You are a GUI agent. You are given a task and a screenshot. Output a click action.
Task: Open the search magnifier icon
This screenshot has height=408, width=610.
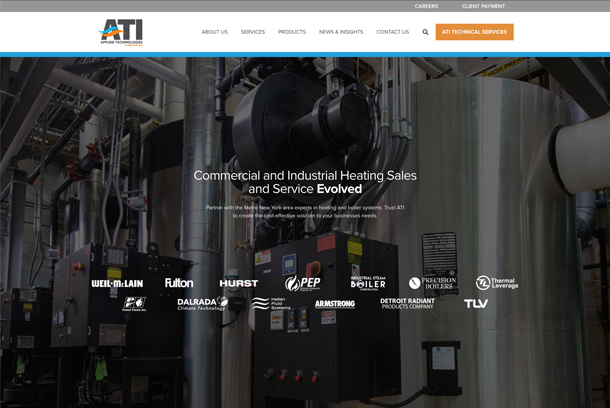click(425, 32)
